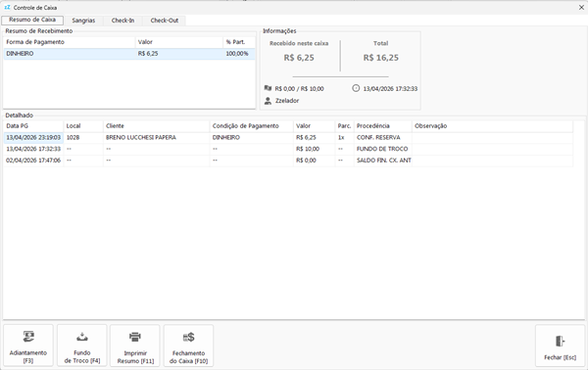Open the Check-In tab
Viewport: 588px width, 370px height.
tap(122, 21)
